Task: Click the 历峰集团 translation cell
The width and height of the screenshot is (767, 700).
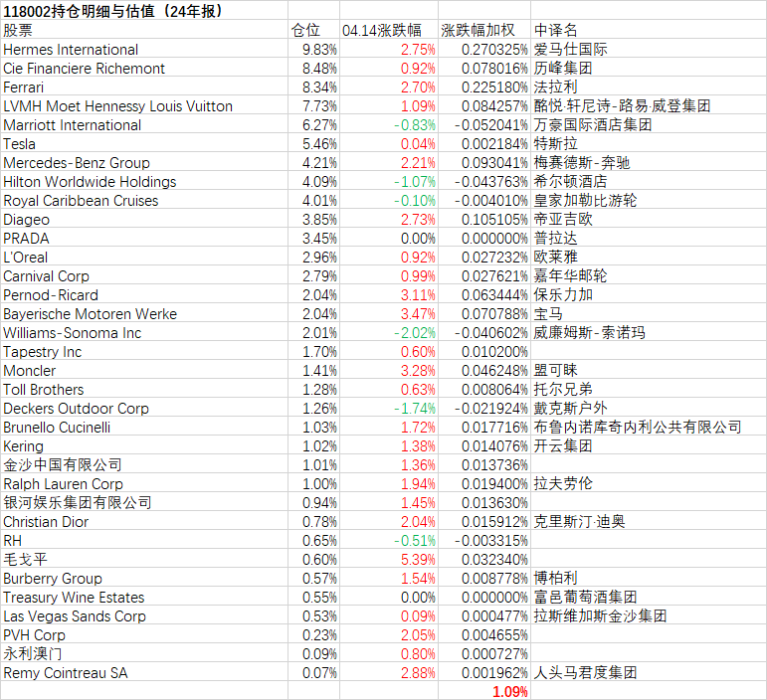Action: coord(649,68)
